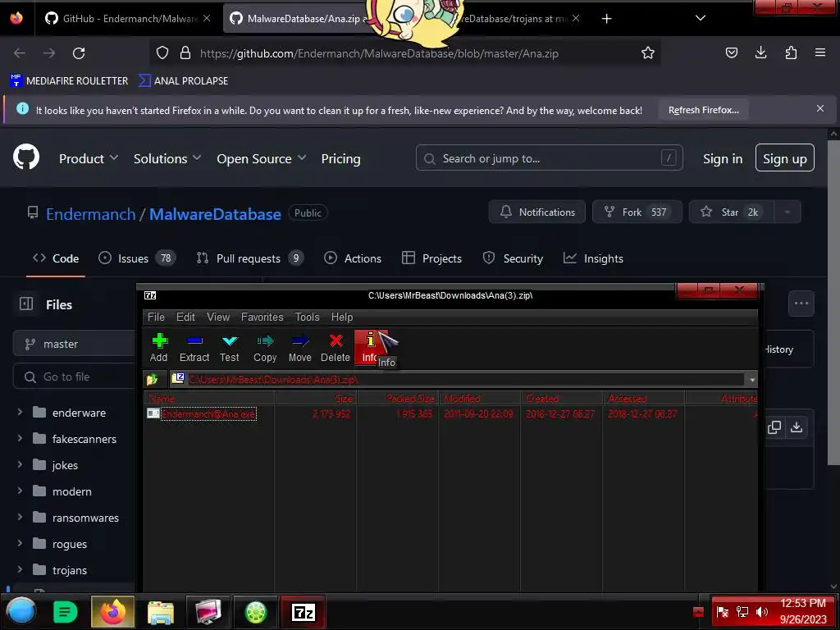Bookmark this page with the star
Image resolution: width=840 pixels, height=630 pixels.
[x=648, y=53]
